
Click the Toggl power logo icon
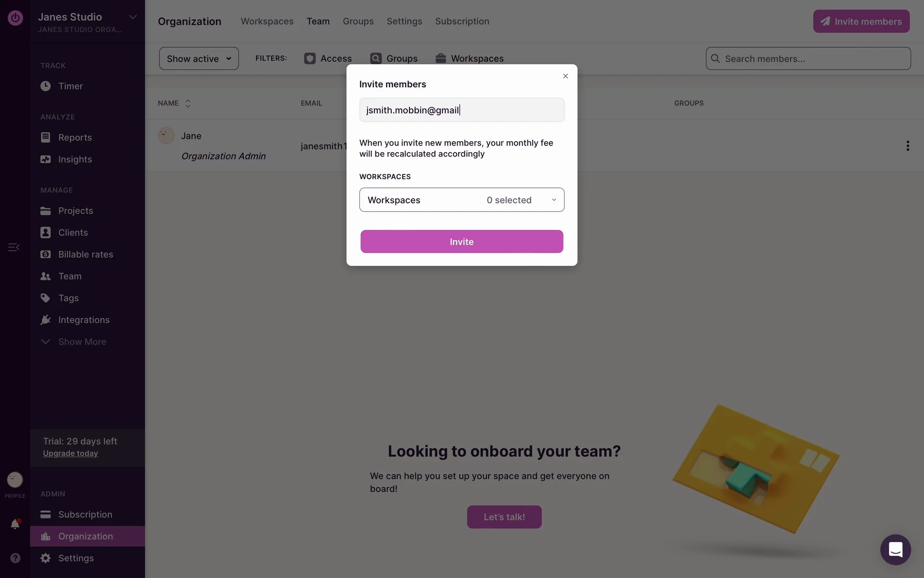15,18
